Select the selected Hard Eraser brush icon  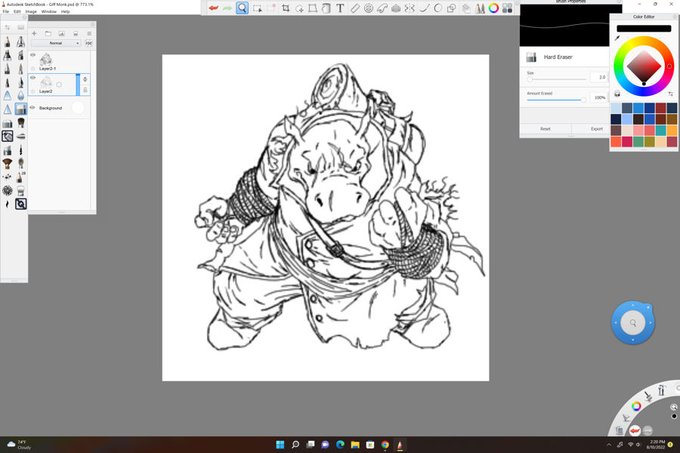20,109
